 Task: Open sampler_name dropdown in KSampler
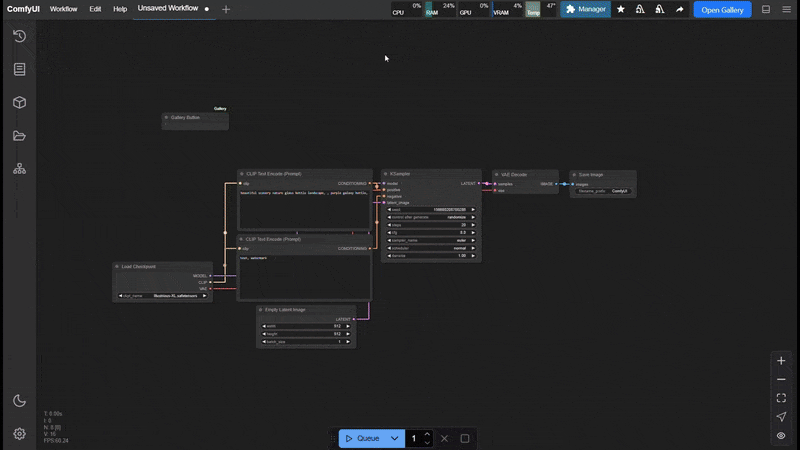(x=431, y=240)
